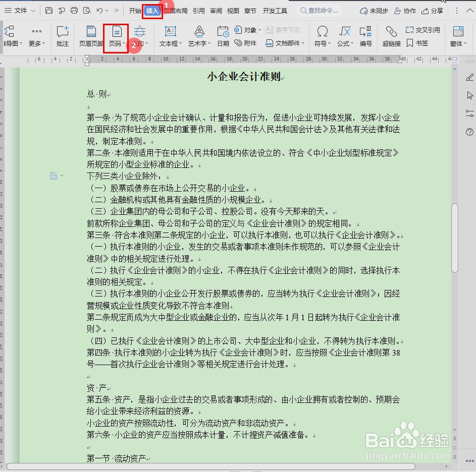Insert 对象 object
Screen dimensions: 476x472
[x=247, y=30]
